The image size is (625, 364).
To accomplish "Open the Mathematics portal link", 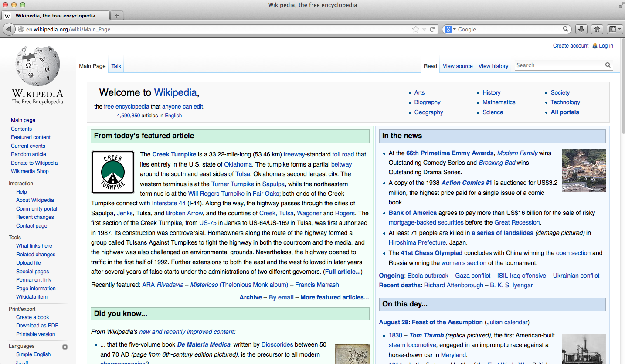I will coord(499,102).
